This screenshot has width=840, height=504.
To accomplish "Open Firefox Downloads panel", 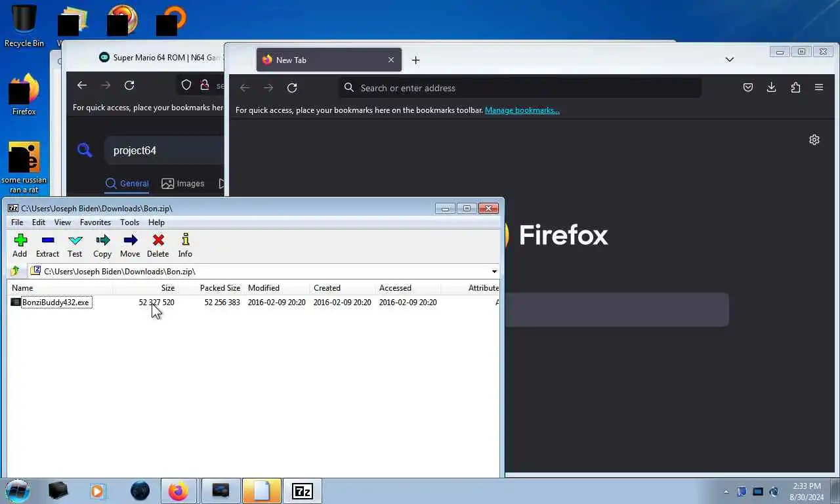I will tap(772, 88).
